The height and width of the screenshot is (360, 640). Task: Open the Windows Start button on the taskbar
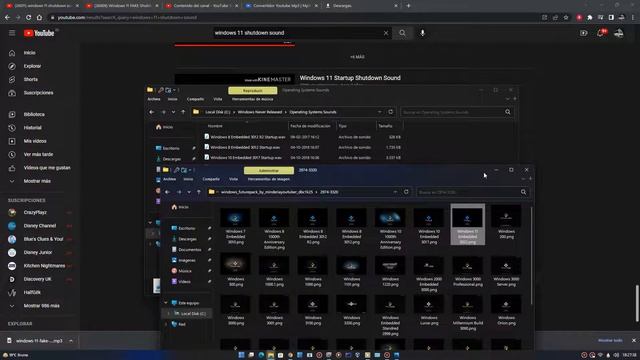click(x=241, y=355)
